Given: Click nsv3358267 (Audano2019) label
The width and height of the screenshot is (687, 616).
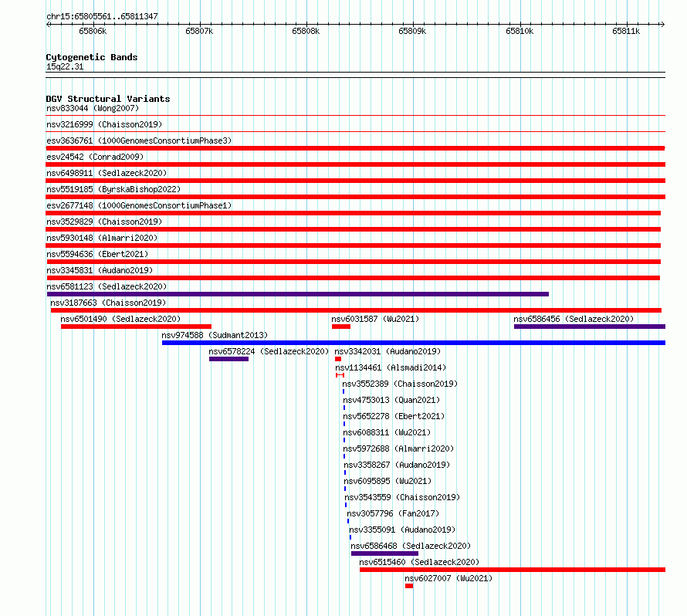Looking at the screenshot, I should (x=397, y=465).
